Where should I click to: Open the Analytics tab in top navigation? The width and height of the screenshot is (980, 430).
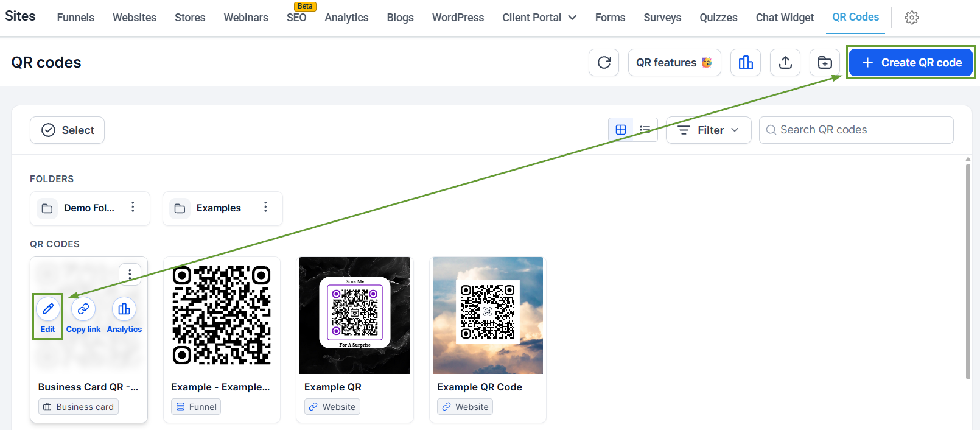(x=346, y=18)
